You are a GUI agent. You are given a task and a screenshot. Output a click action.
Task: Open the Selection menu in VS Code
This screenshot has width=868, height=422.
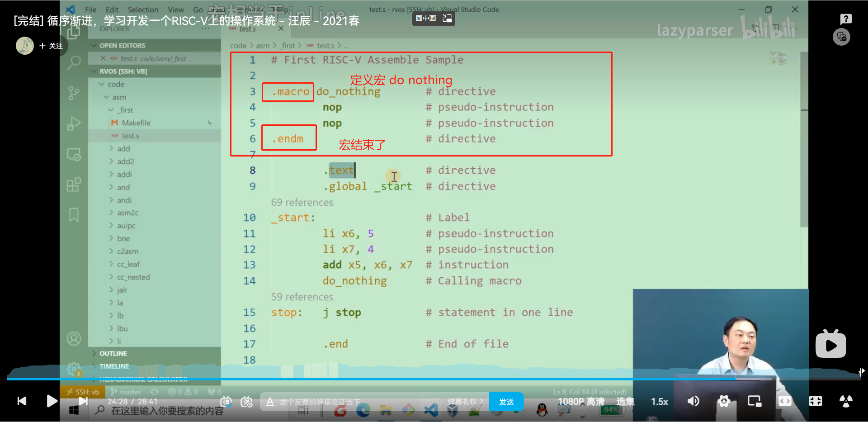pos(143,9)
